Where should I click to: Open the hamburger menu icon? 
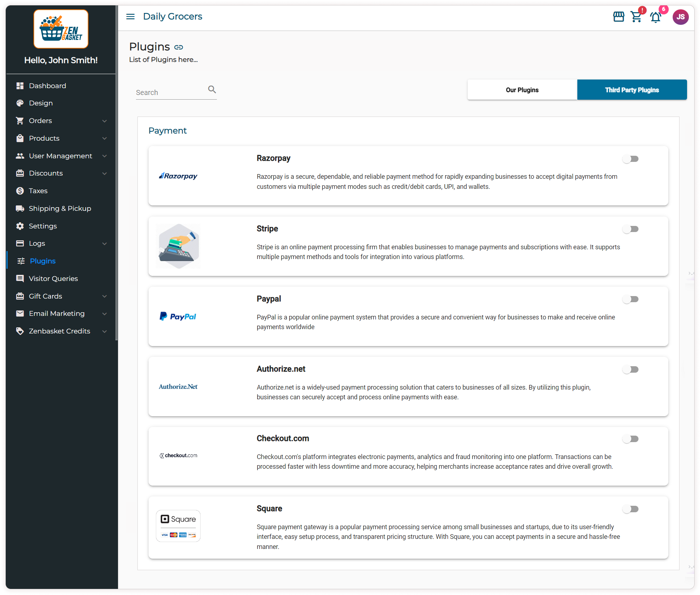point(130,17)
